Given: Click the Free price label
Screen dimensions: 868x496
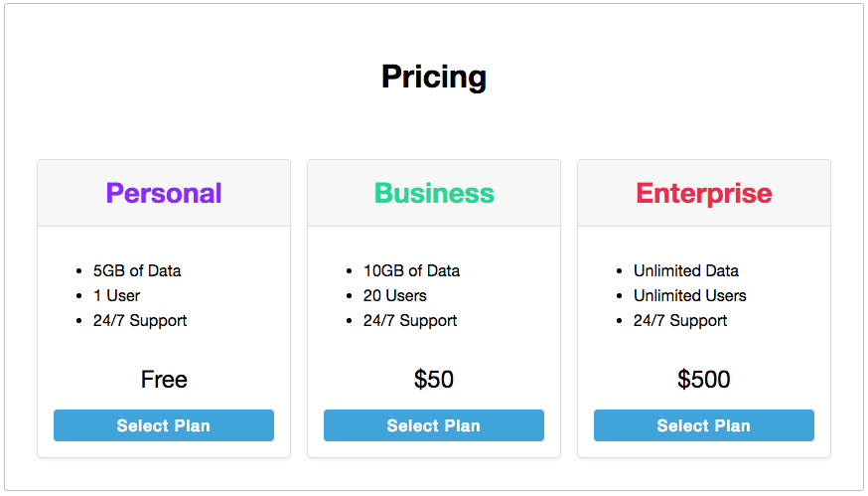Looking at the screenshot, I should pos(164,380).
